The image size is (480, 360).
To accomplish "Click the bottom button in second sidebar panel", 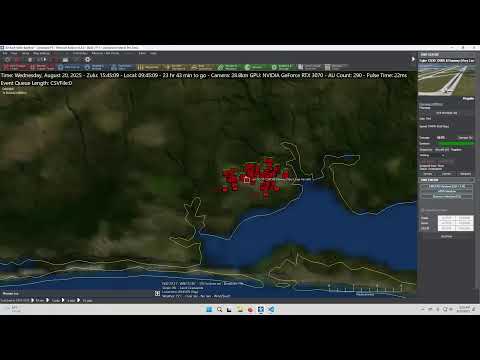I will [x=447, y=197].
